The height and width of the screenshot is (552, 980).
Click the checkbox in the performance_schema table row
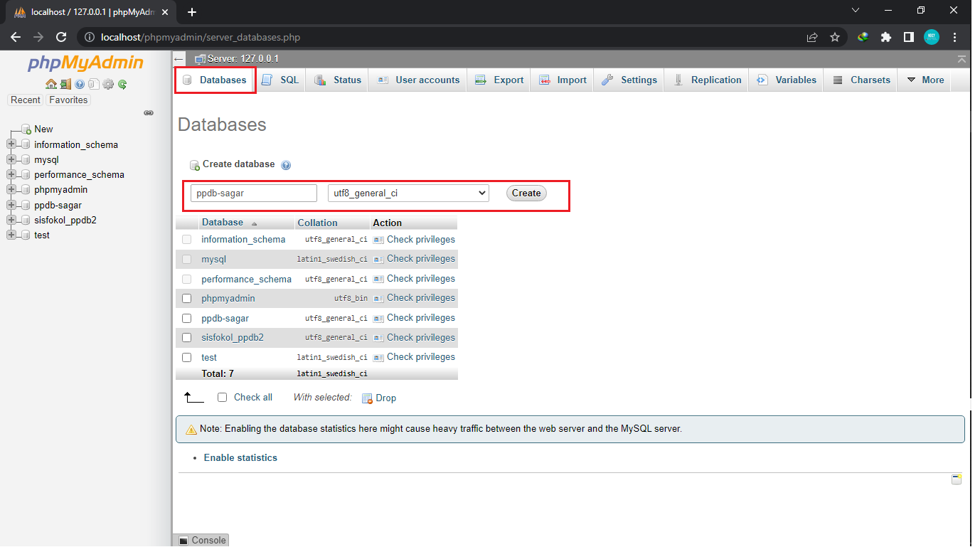[x=187, y=279]
